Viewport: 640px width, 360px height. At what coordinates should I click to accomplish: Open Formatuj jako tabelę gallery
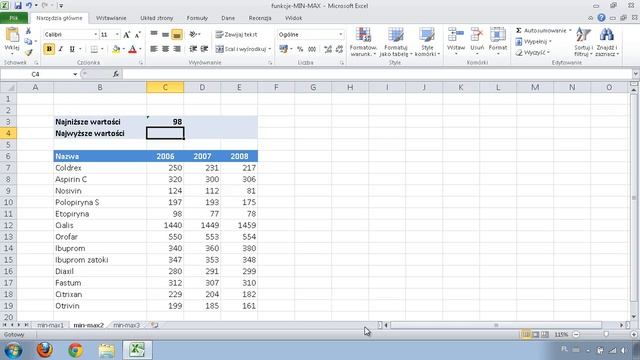[x=396, y=42]
